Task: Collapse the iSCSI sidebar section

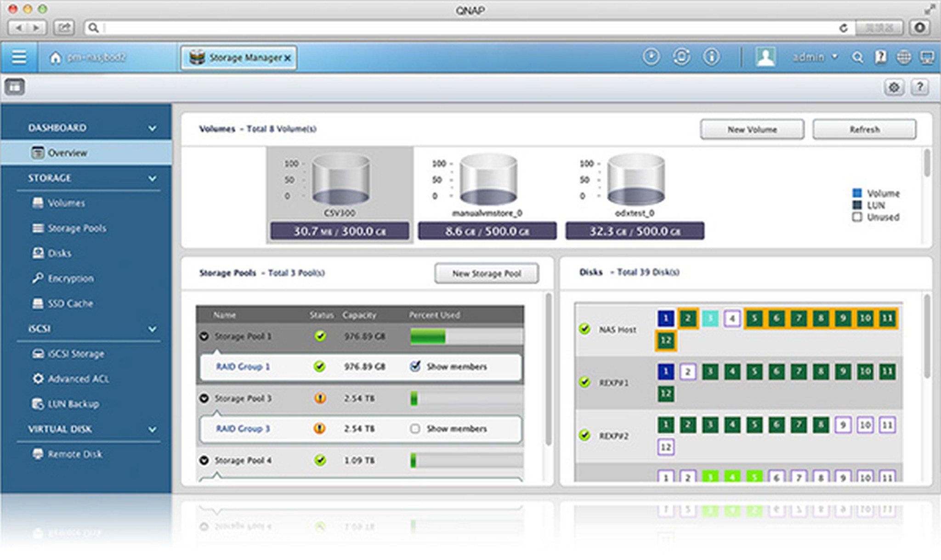Action: (152, 329)
